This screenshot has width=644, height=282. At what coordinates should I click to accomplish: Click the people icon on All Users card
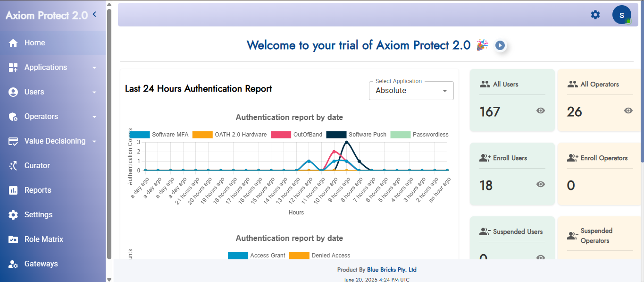[485, 85]
